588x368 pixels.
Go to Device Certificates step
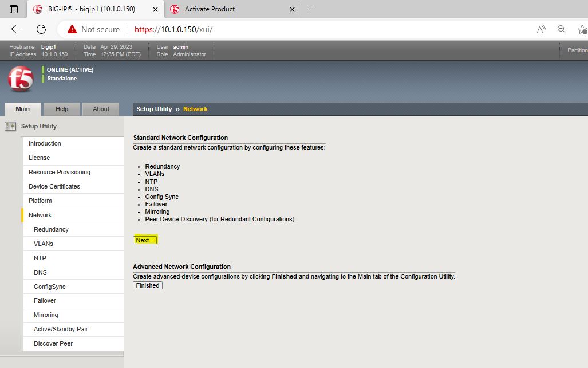(54, 186)
